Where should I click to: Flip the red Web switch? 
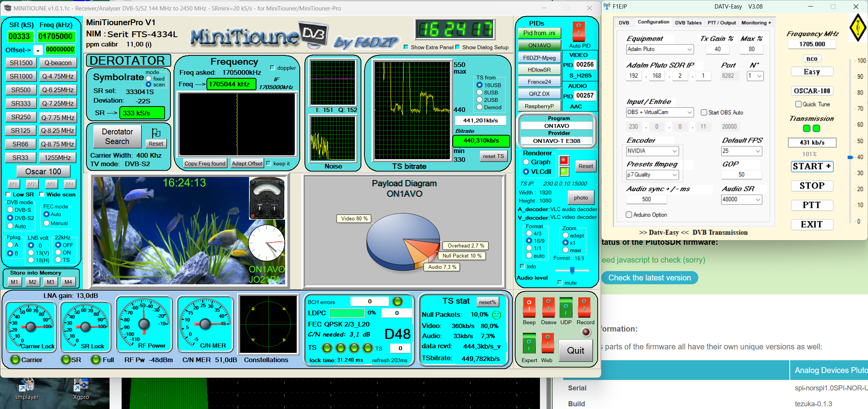point(547,343)
